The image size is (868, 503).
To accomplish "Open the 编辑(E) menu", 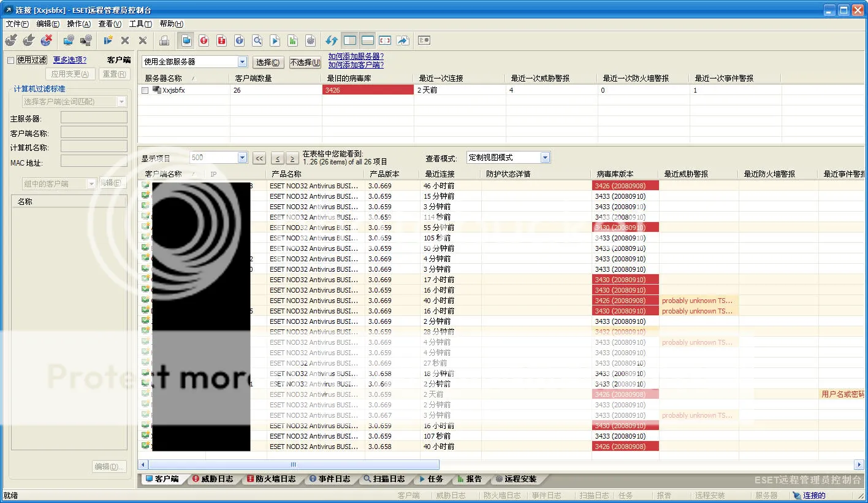I will coord(48,24).
